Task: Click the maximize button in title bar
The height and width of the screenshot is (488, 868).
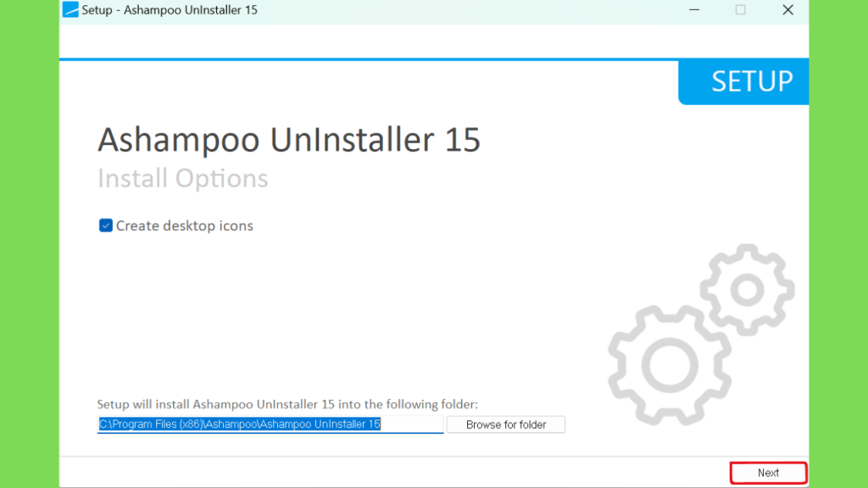Action: [741, 10]
